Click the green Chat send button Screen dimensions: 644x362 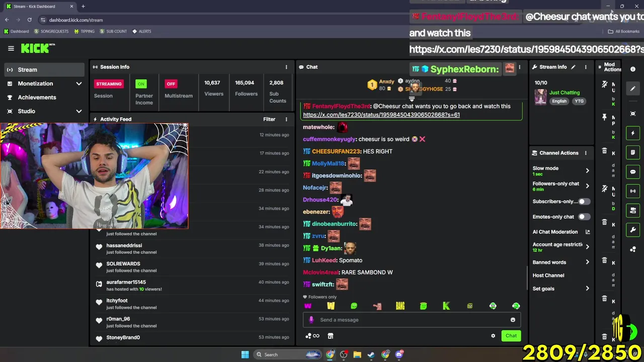(x=511, y=336)
